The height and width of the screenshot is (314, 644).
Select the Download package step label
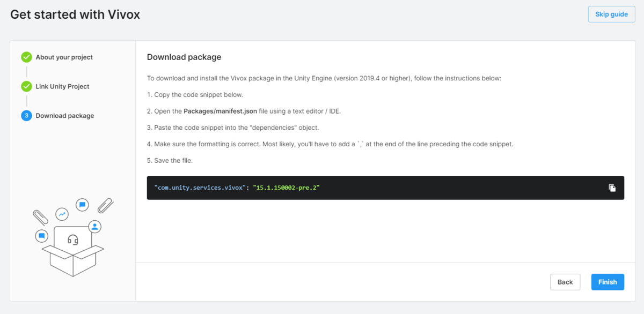coord(64,116)
